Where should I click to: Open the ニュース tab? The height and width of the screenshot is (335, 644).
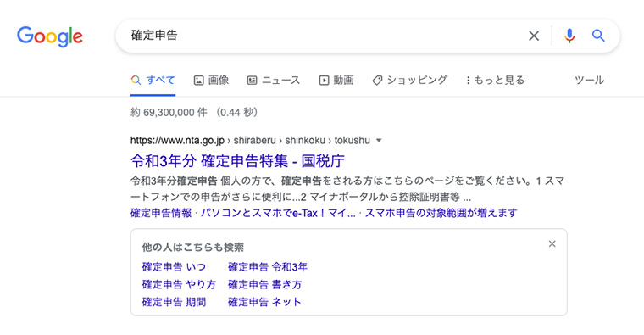pos(274,81)
